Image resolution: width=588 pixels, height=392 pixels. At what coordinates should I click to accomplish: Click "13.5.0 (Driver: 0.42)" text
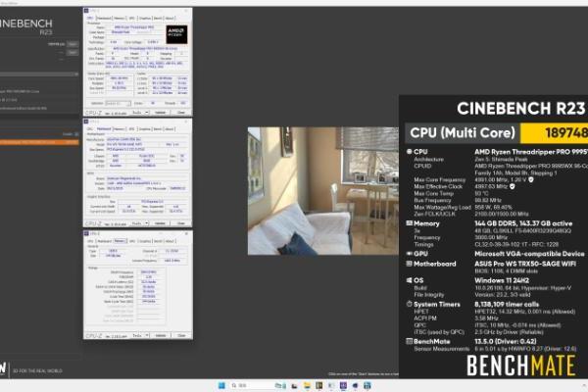506,341
